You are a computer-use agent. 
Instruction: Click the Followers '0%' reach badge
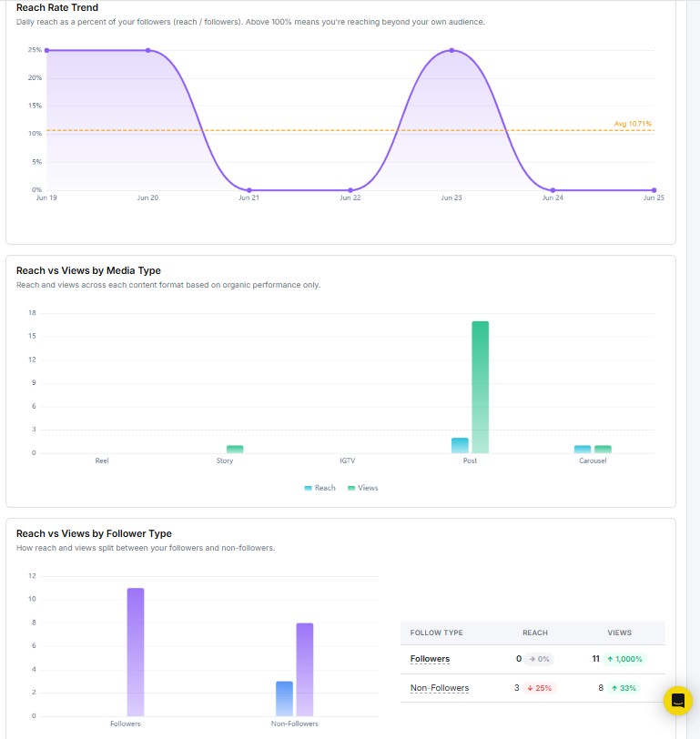[539, 659]
